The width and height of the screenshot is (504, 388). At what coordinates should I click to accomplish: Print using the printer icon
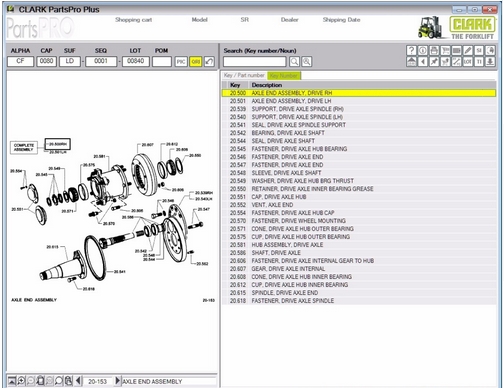click(x=434, y=51)
